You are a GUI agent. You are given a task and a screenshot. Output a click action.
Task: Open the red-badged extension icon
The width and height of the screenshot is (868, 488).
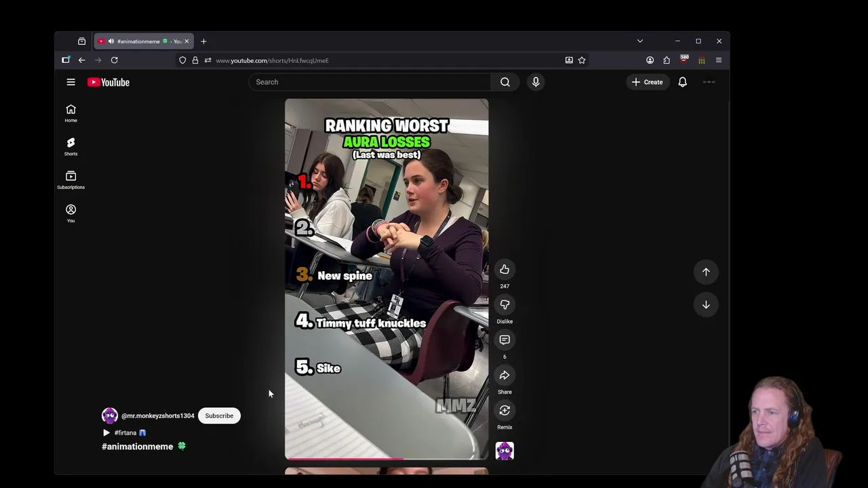[x=684, y=60]
